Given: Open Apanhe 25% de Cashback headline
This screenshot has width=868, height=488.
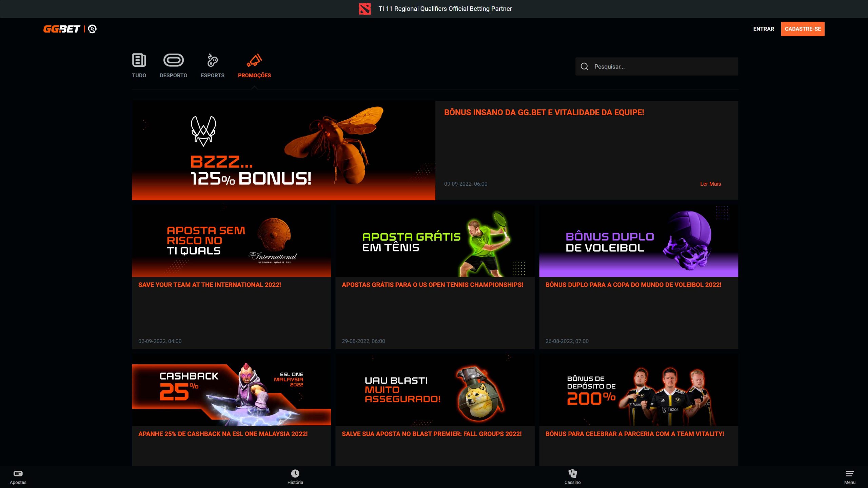Looking at the screenshot, I should coord(223,434).
